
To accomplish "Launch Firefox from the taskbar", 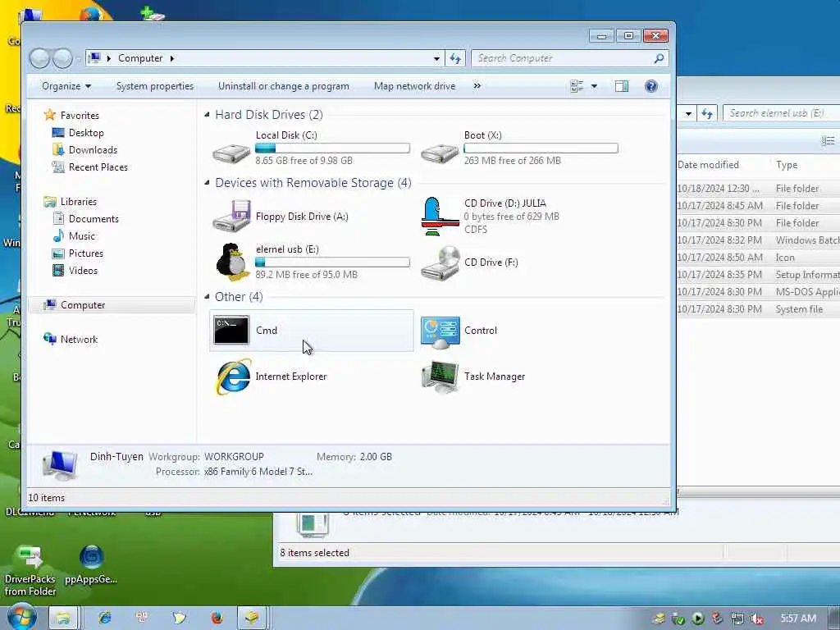I will [x=217, y=618].
